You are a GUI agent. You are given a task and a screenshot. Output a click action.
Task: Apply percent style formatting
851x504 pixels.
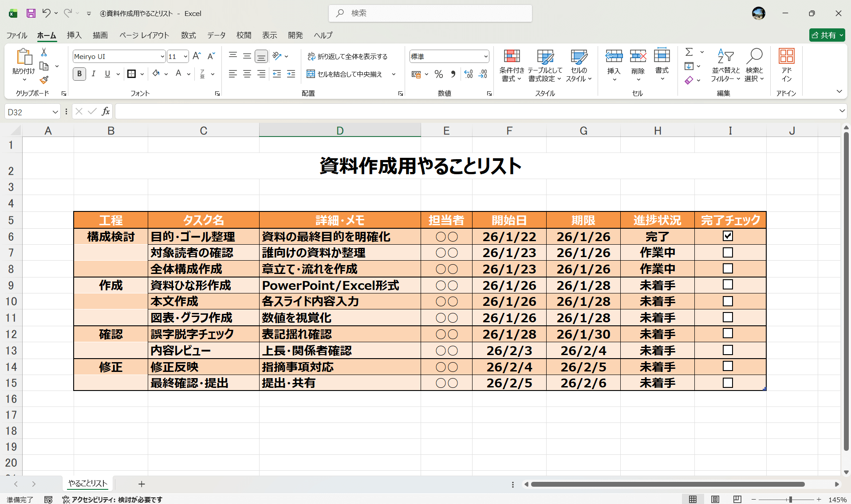point(439,74)
